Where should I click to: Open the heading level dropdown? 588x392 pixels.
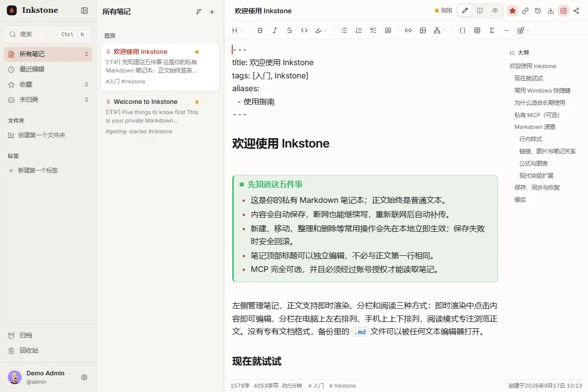pos(238,30)
